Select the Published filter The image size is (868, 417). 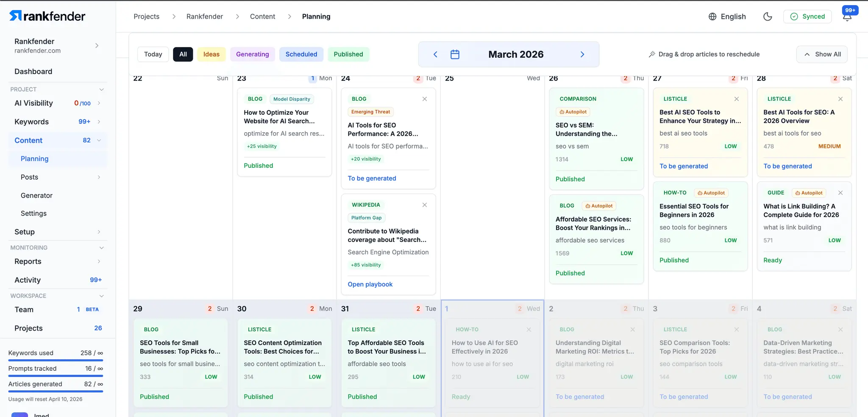(x=348, y=54)
